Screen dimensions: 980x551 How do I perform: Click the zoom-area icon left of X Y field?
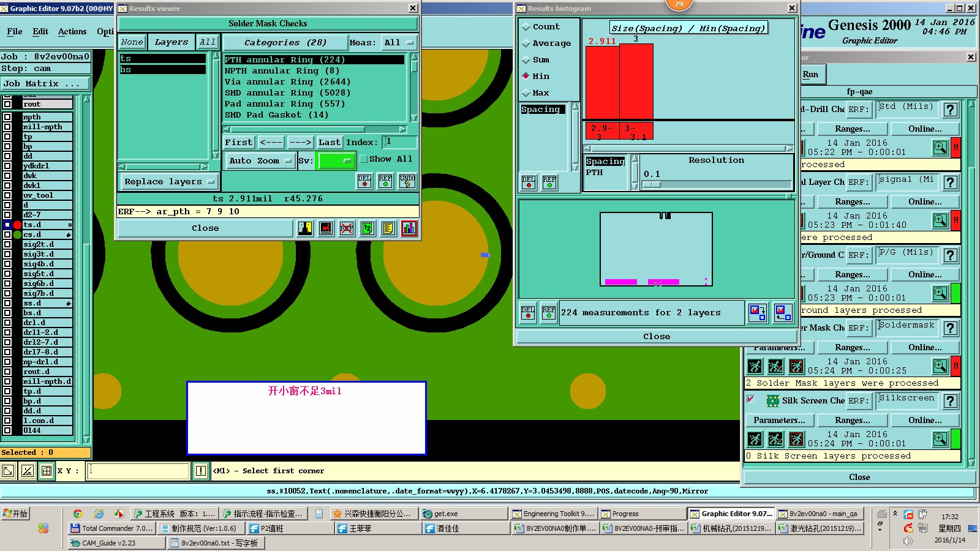[8, 471]
